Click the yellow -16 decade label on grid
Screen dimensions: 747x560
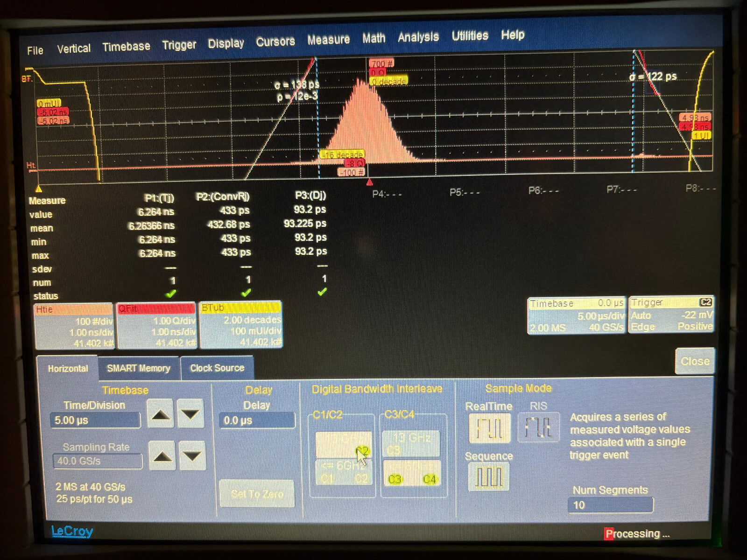(x=342, y=154)
